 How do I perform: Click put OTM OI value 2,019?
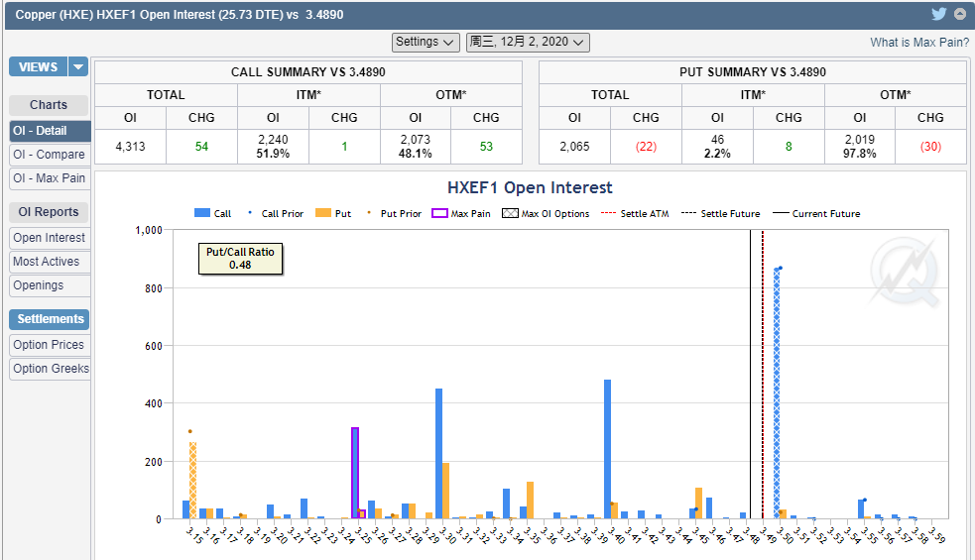[x=860, y=139]
